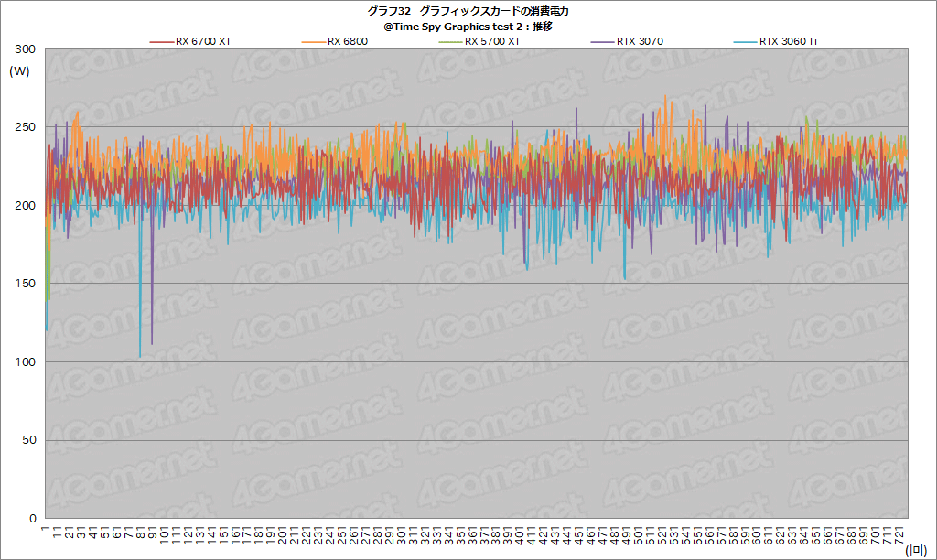Screen dimensions: 937x560
Task: Click the chart title グラフ32 グラフィックスカードの消費電力
Action: click(468, 11)
